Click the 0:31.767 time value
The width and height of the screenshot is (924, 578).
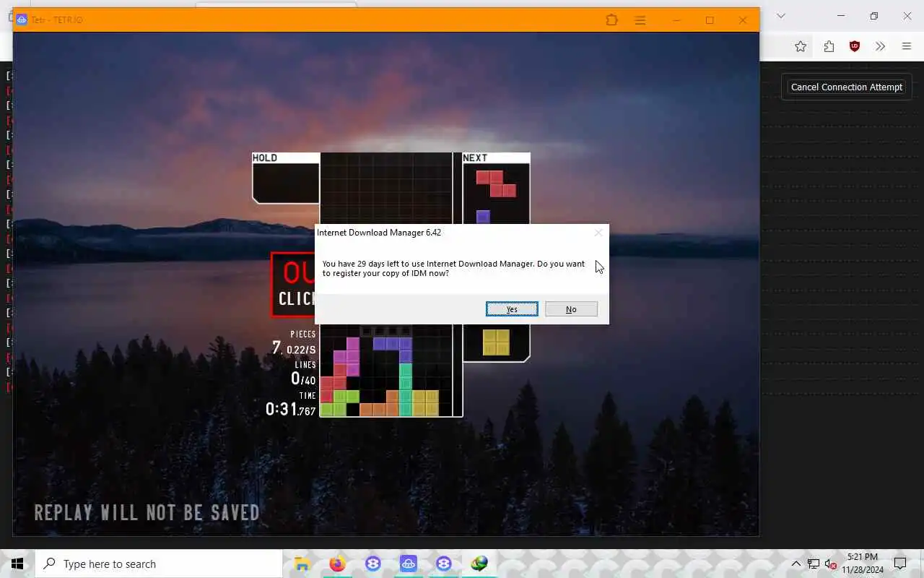click(290, 410)
